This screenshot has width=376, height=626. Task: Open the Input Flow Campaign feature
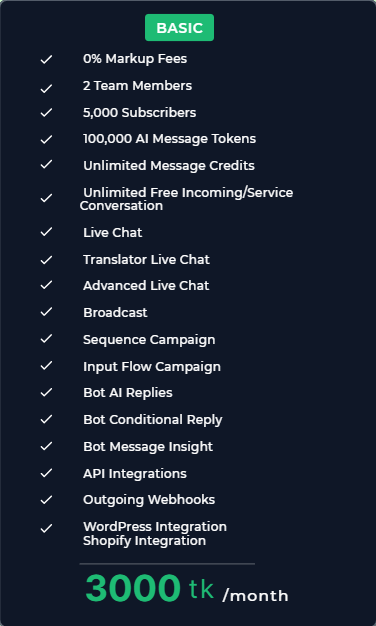click(152, 367)
